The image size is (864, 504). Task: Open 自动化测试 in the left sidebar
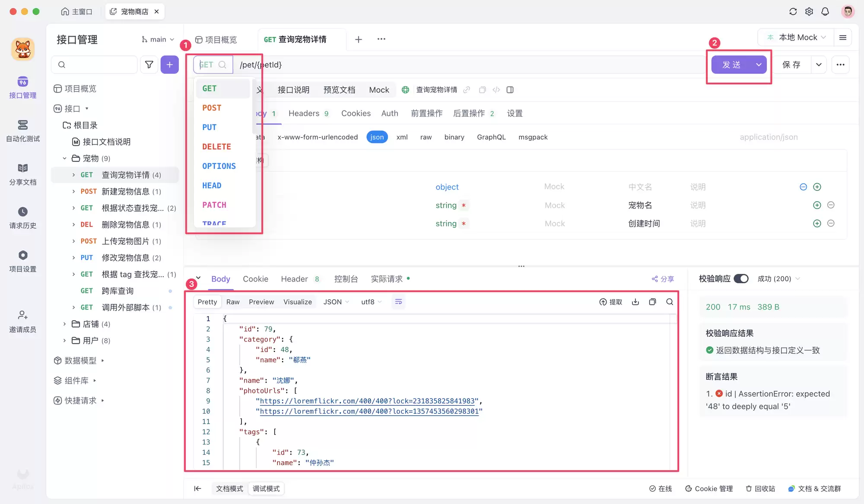click(23, 131)
